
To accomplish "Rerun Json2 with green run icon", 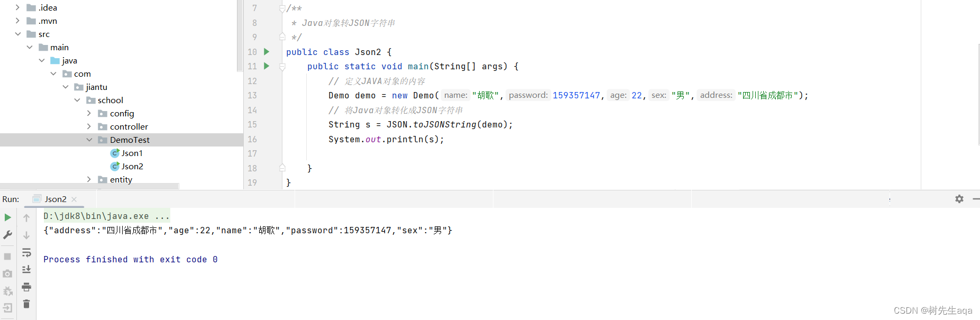I will click(x=7, y=217).
